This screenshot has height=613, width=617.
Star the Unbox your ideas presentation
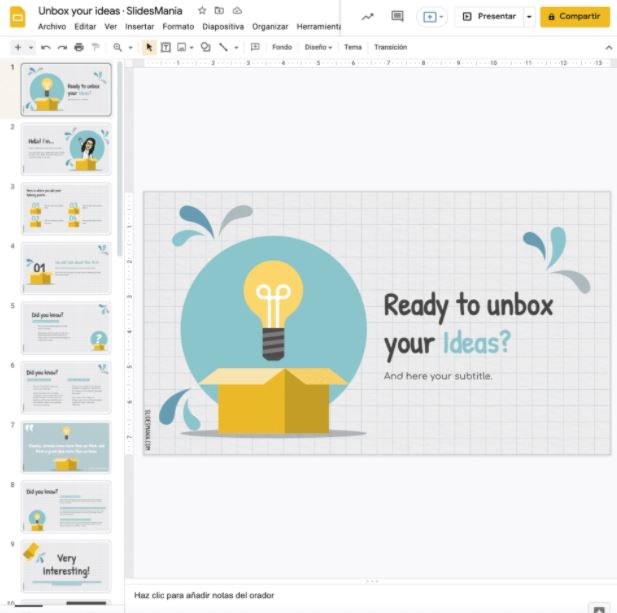(202, 11)
